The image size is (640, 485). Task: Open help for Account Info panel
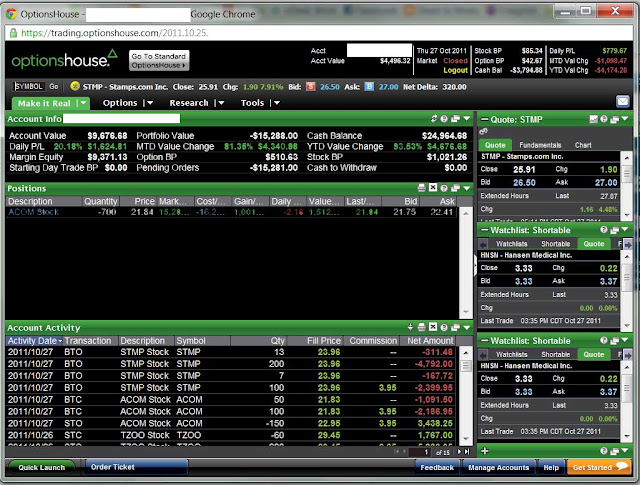coord(444,119)
